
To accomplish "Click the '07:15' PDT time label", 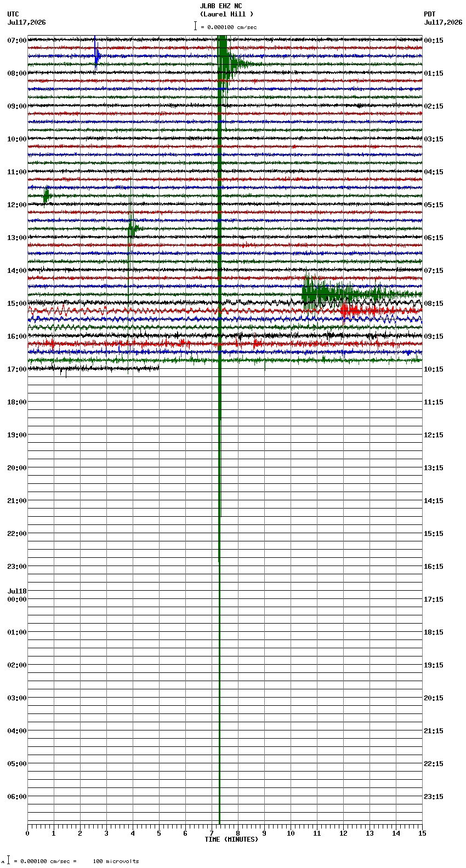I will tap(434, 271).
